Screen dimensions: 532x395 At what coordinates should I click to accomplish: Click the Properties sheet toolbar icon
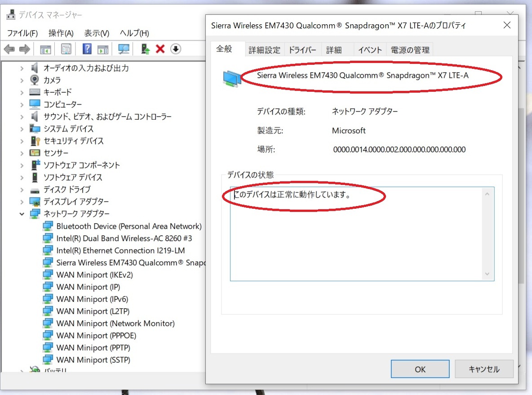click(66, 49)
